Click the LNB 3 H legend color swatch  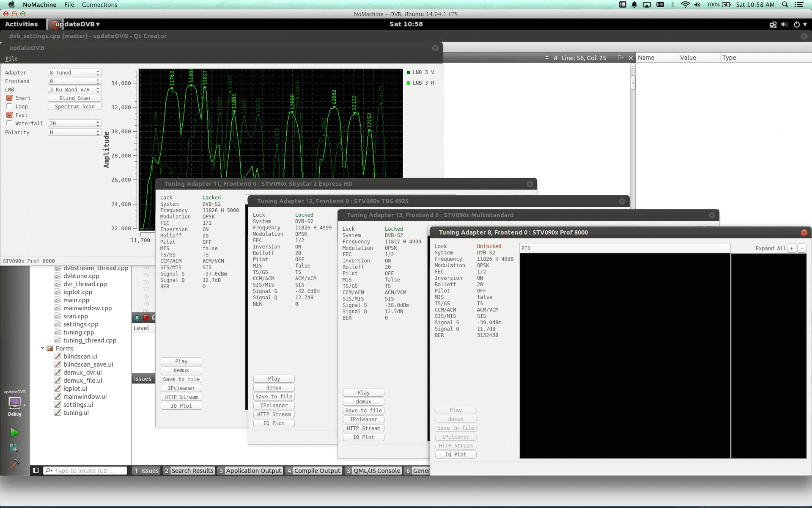[409, 83]
